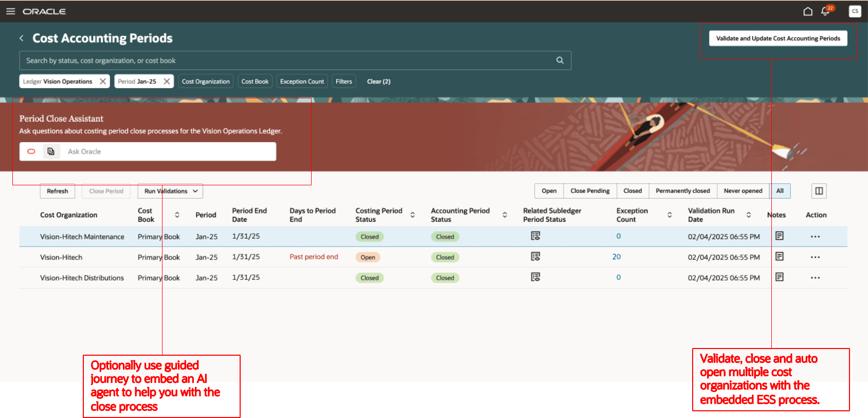The image size is (868, 418).
Task: Sort by Exception Count column
Action: click(670, 215)
